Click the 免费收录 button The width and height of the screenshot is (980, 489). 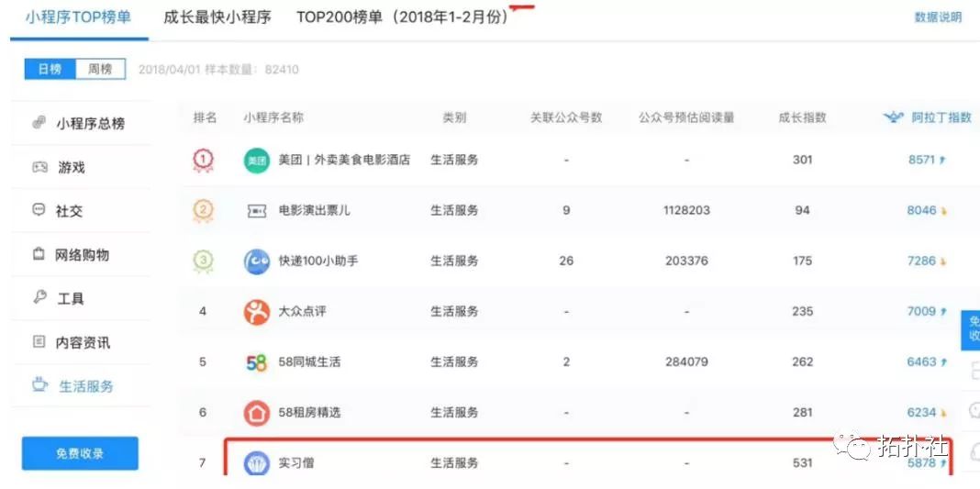(x=80, y=453)
